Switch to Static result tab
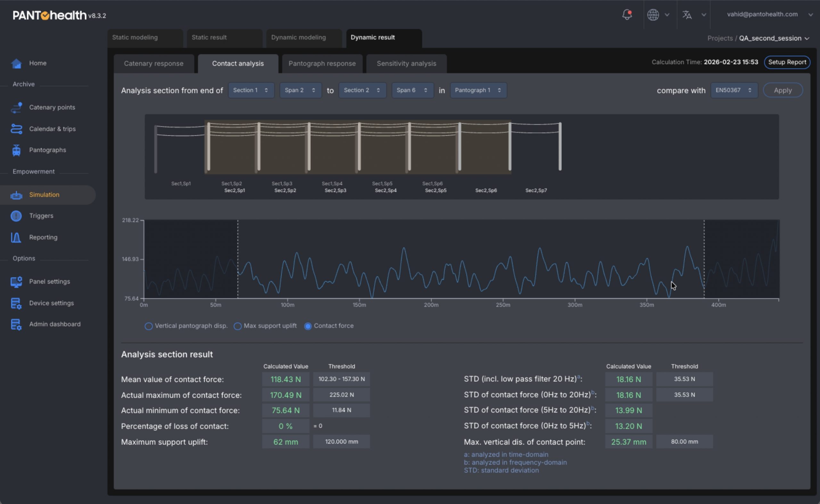Viewport: 820px width, 504px height. (x=225, y=38)
